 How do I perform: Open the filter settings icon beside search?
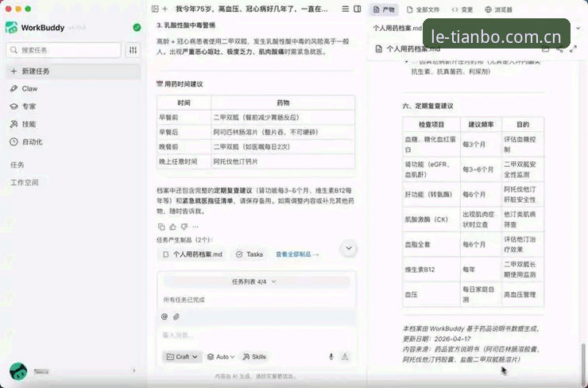pyautogui.click(x=133, y=50)
